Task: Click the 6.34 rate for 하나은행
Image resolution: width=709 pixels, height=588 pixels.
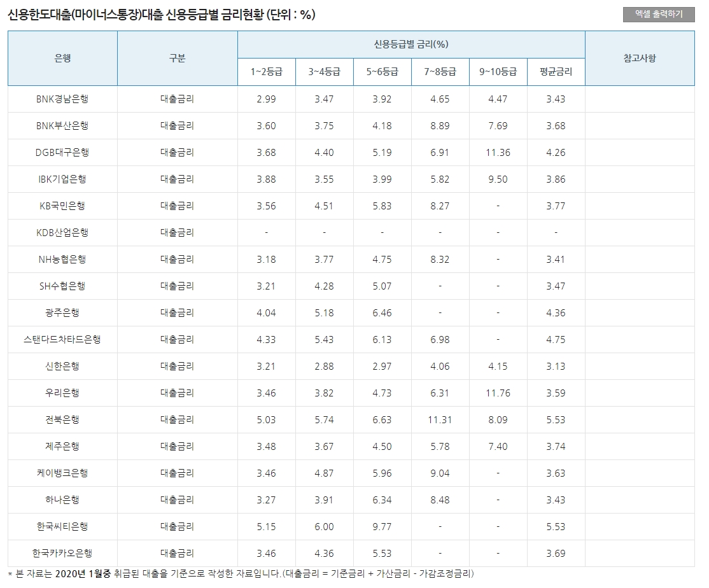Action: click(x=382, y=499)
